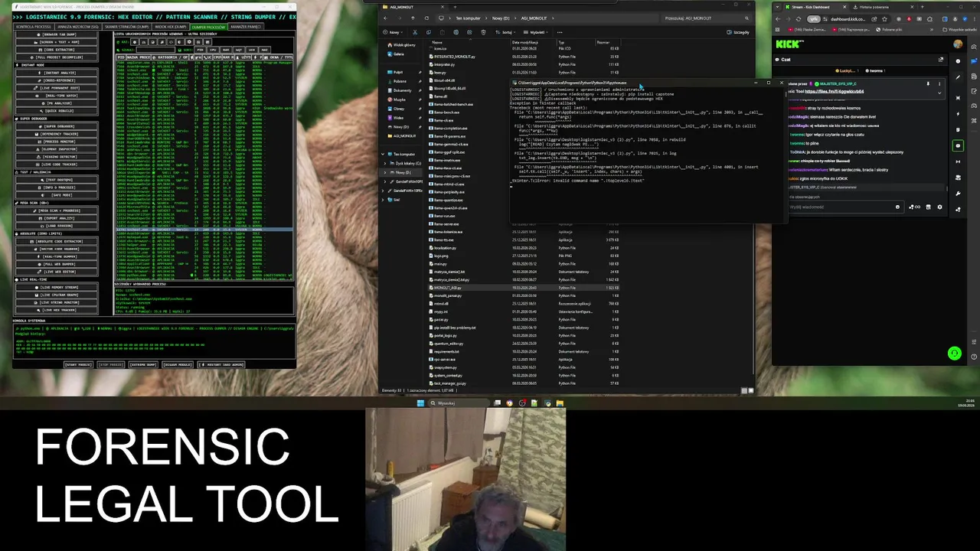Switch to the Historia pobierania browser tab

(x=876, y=7)
